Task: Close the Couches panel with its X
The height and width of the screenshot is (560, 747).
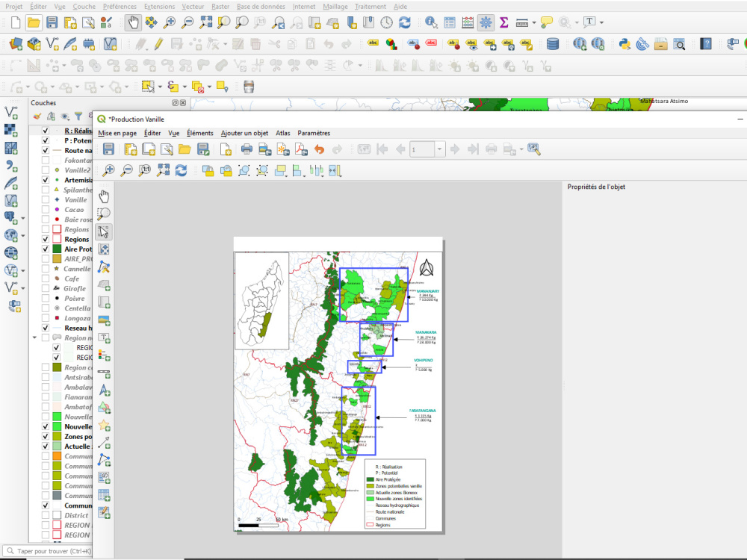Action: pos(182,103)
